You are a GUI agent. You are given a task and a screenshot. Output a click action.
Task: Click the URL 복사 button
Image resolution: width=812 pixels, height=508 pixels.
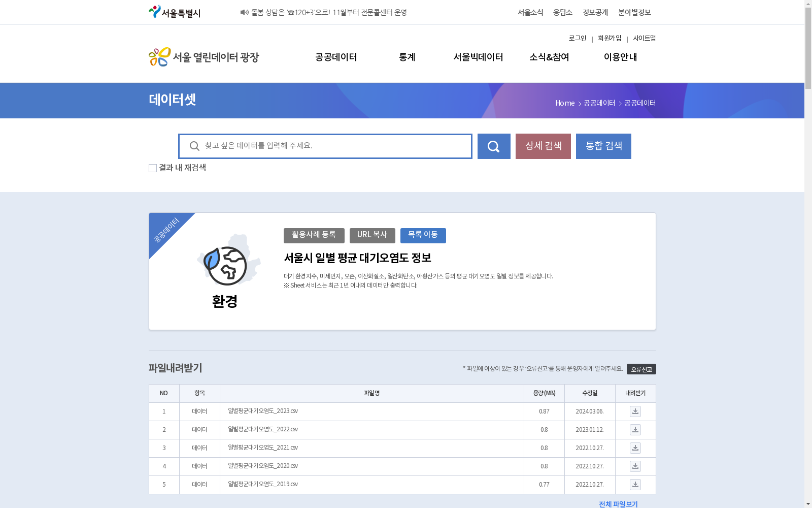click(x=373, y=236)
